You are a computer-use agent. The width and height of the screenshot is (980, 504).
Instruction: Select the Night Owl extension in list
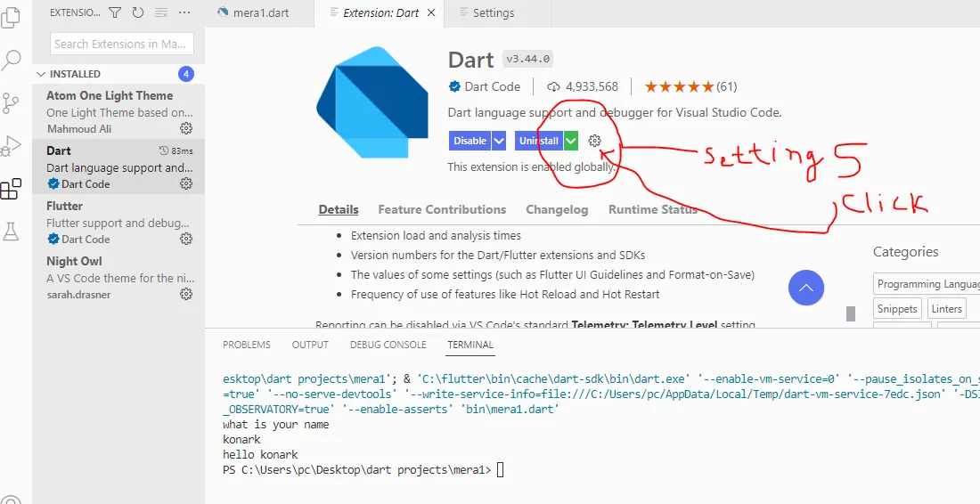tap(118, 277)
